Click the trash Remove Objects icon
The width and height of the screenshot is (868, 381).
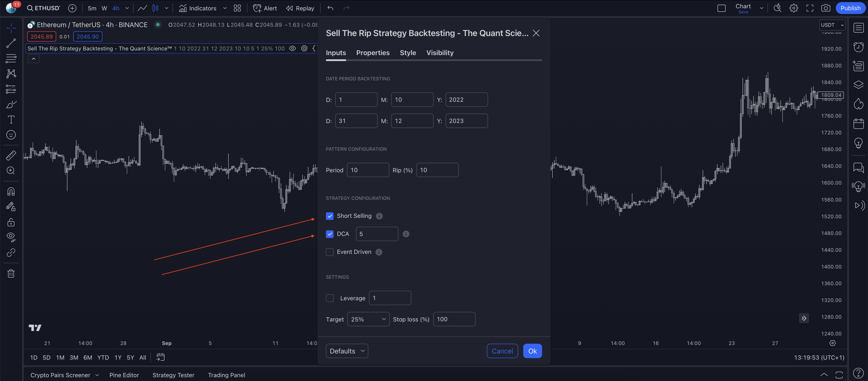[x=11, y=273]
